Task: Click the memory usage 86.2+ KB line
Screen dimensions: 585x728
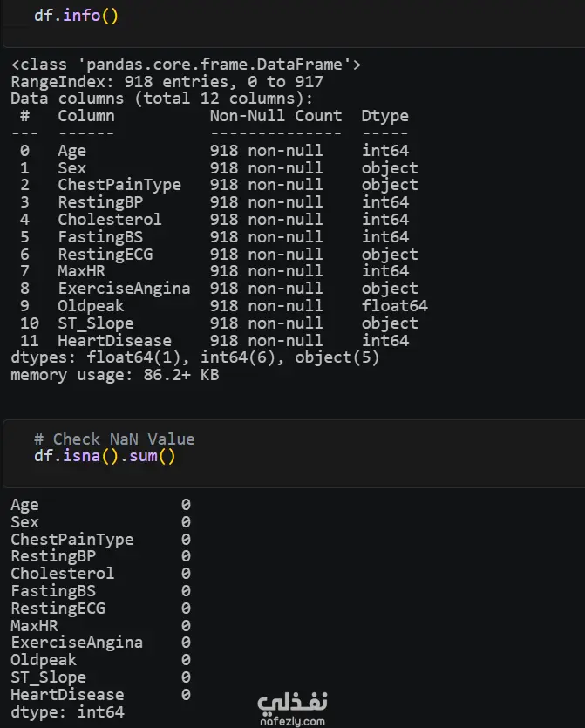Action: pyautogui.click(x=115, y=375)
